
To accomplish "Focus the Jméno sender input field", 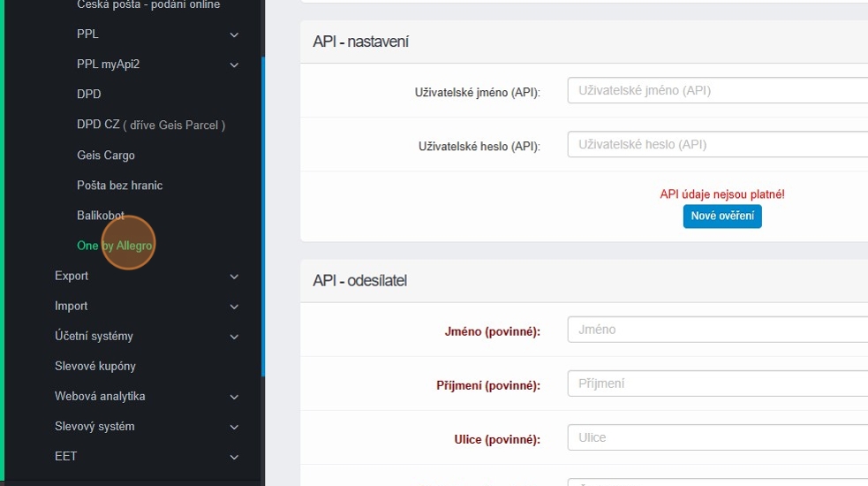I will [717, 330].
